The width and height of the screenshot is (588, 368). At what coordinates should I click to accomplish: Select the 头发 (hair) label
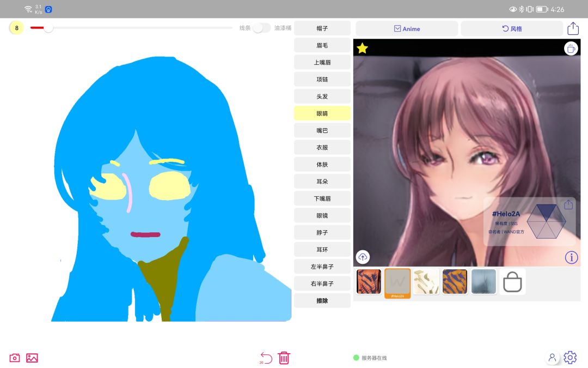click(x=322, y=96)
